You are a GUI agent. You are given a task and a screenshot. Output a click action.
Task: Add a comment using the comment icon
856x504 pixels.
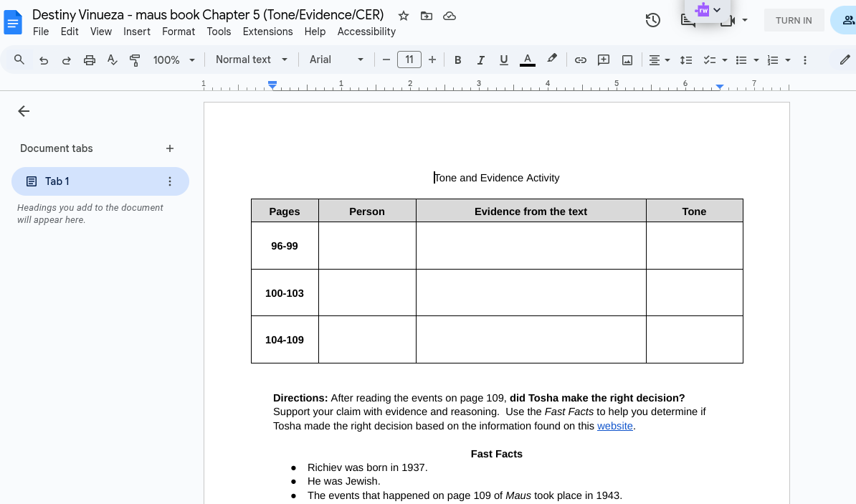603,60
